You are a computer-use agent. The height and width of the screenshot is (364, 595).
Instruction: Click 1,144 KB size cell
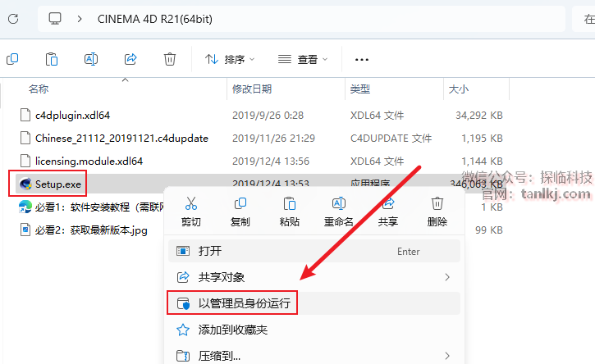point(482,162)
